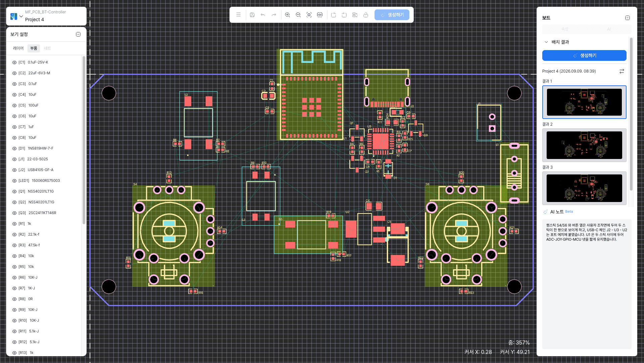644x363 pixels.
Task: Hide the Q3 2SC2411KT146R transistor
Action: [14, 213]
